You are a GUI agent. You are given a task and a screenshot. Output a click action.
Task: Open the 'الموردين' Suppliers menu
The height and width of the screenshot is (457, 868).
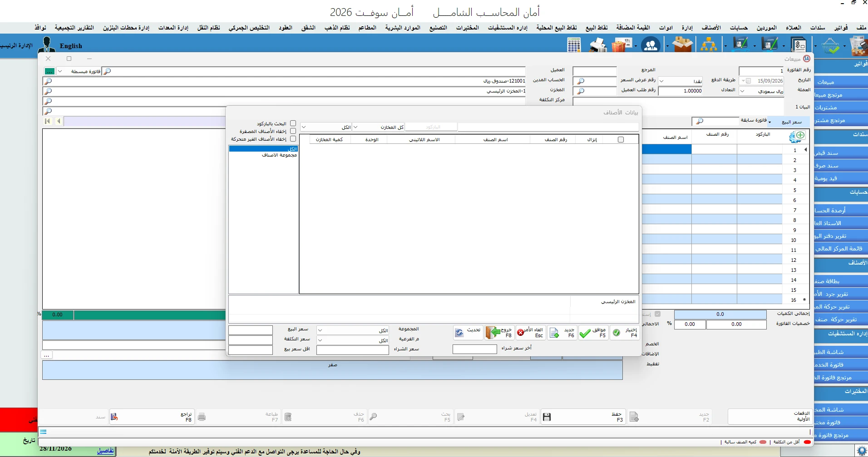pos(767,28)
